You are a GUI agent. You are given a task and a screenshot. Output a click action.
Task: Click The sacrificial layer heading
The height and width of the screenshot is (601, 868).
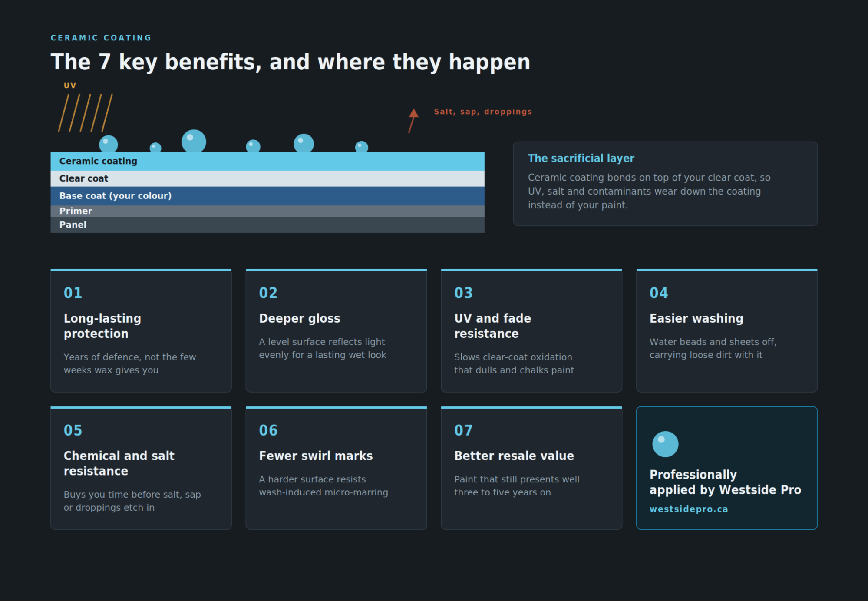pos(581,159)
